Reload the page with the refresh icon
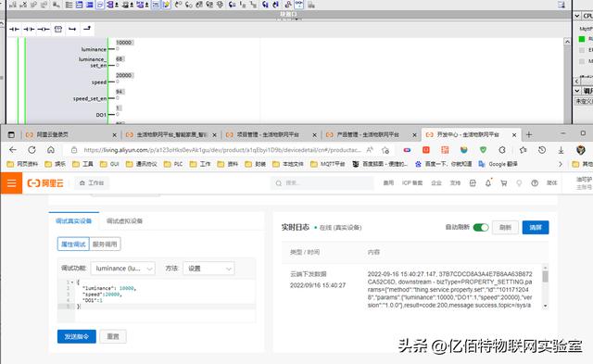The image size is (593, 364). pyautogui.click(x=32, y=150)
